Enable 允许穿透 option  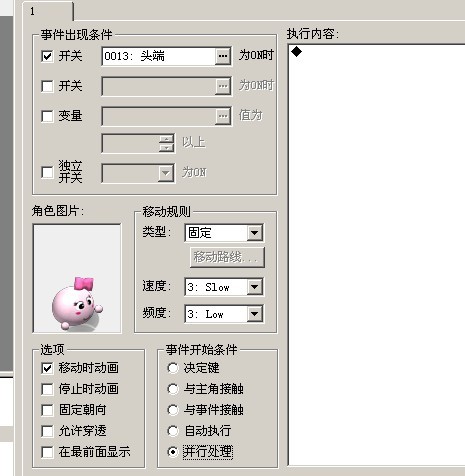pos(47,431)
